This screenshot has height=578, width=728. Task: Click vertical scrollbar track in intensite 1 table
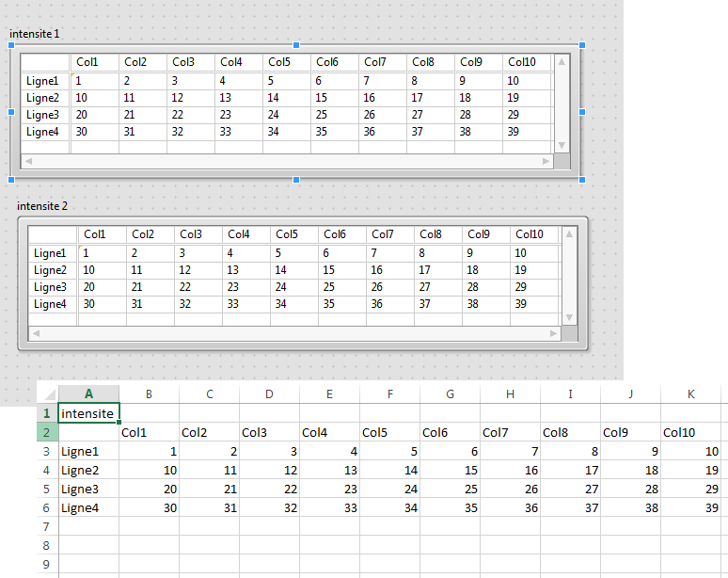click(x=562, y=104)
